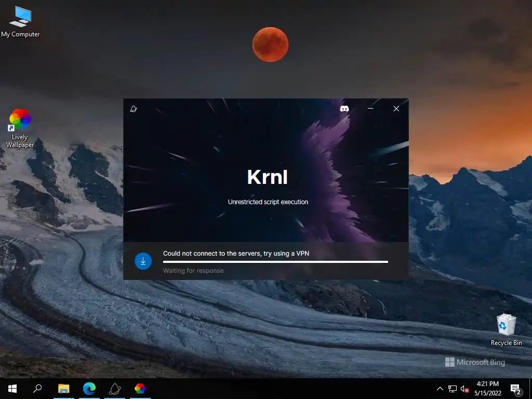Launch Microsoft Edge from taskbar
The image size is (532, 399).
pos(89,389)
